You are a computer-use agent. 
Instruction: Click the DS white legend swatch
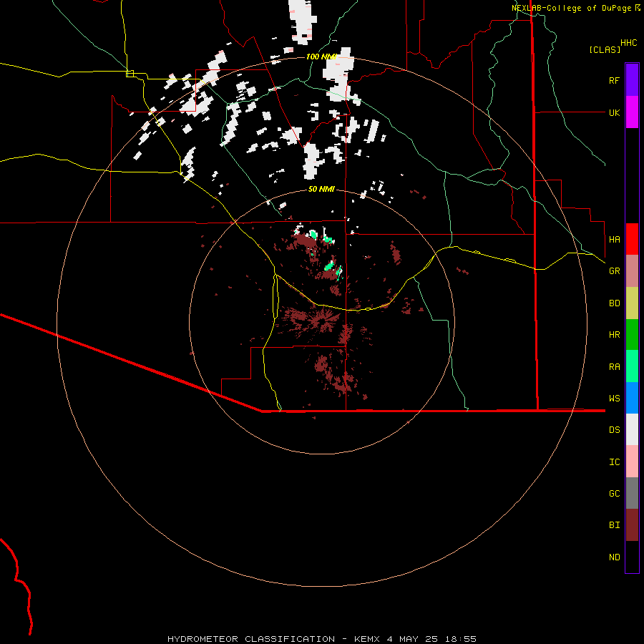pyautogui.click(x=632, y=429)
